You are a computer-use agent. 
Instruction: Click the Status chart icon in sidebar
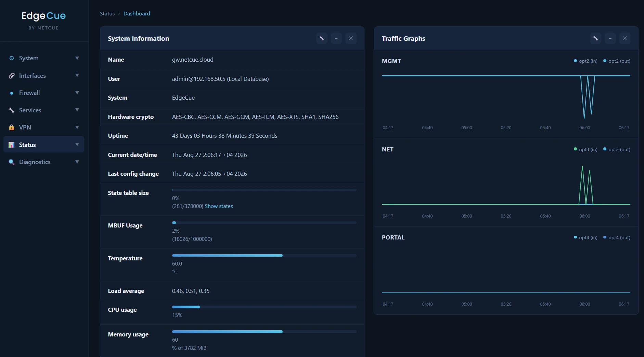[12, 145]
